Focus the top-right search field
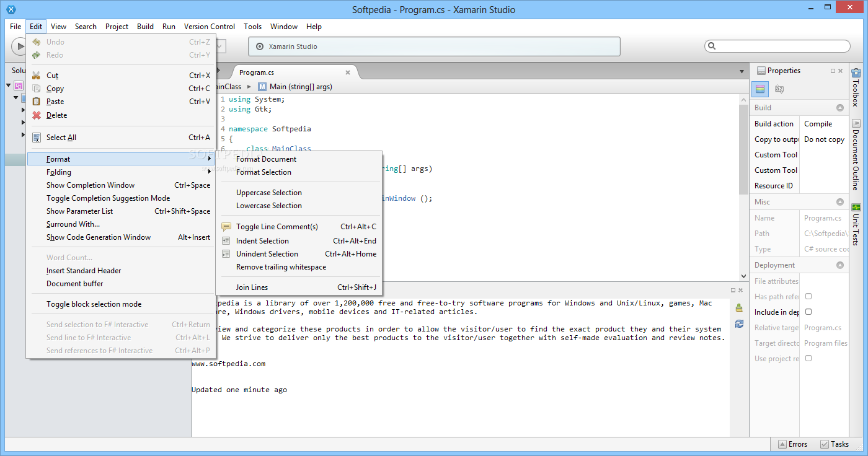The width and height of the screenshot is (868, 456). pyautogui.click(x=777, y=46)
